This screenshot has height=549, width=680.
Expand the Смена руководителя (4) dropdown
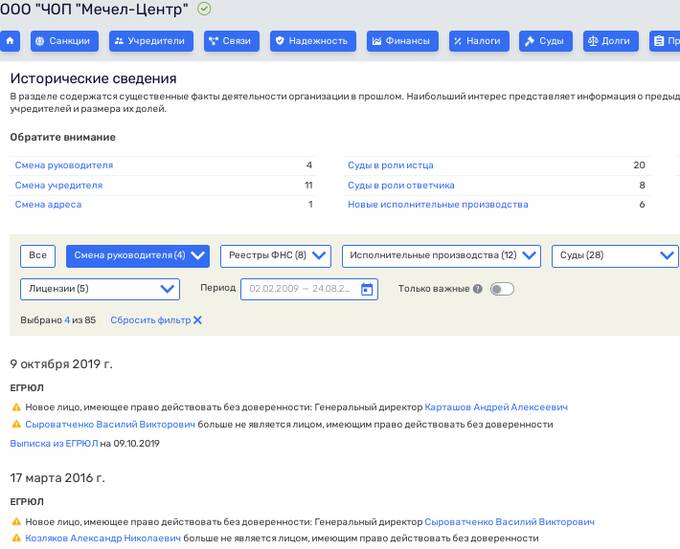(137, 256)
